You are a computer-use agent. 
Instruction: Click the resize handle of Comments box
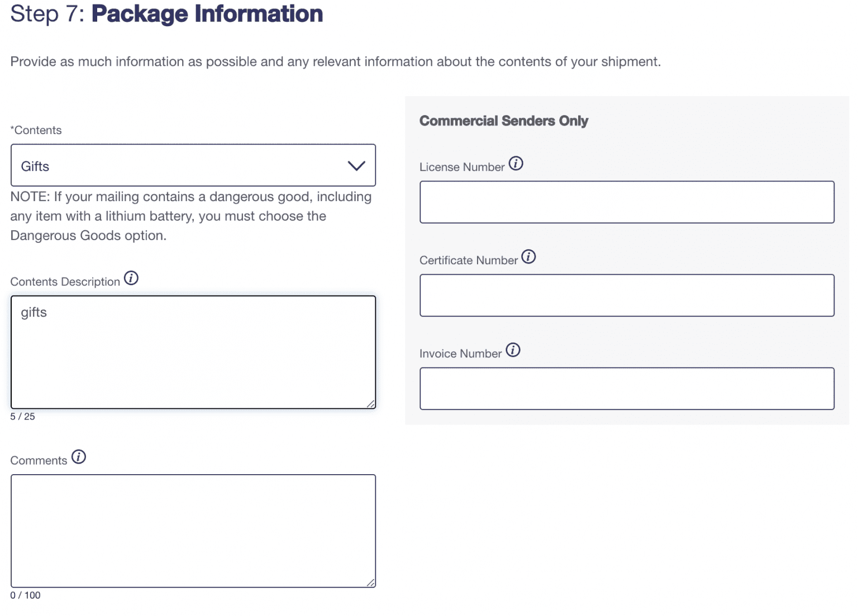pyautogui.click(x=371, y=582)
